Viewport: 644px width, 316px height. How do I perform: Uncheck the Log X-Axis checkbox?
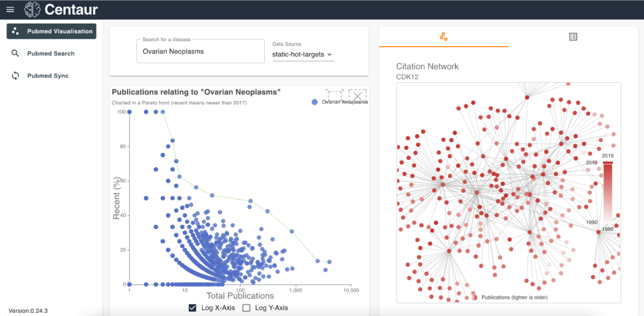192,308
